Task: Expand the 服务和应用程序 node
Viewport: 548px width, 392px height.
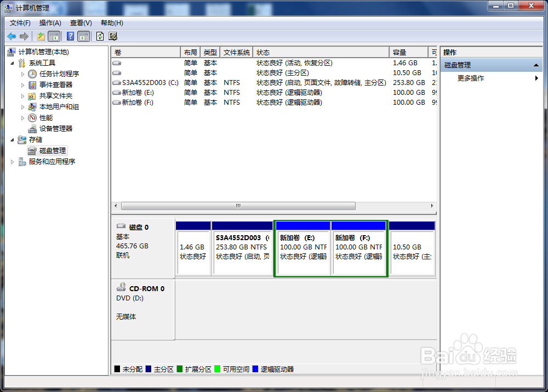Action: tap(12, 162)
